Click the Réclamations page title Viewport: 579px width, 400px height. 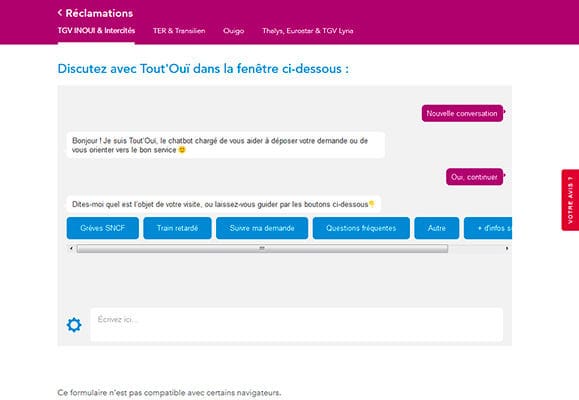(99, 13)
